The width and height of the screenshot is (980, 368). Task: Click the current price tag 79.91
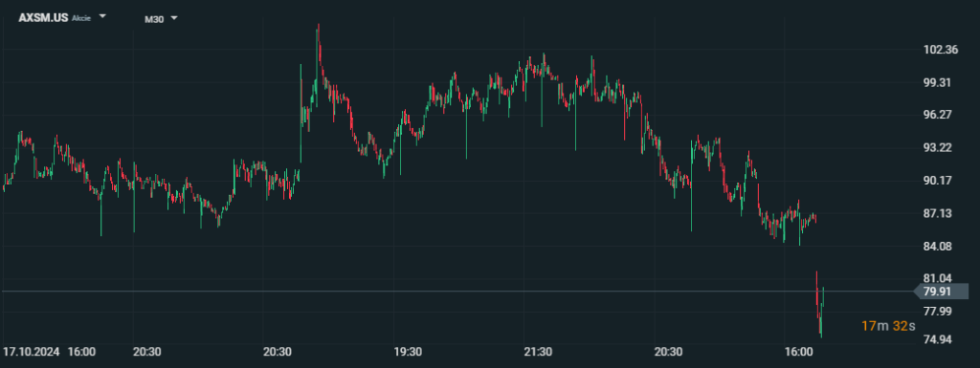941,292
